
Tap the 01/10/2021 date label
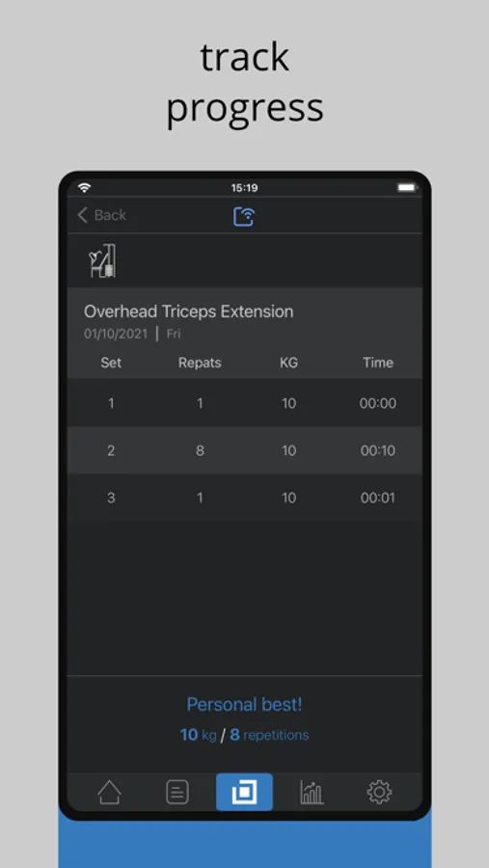point(116,334)
